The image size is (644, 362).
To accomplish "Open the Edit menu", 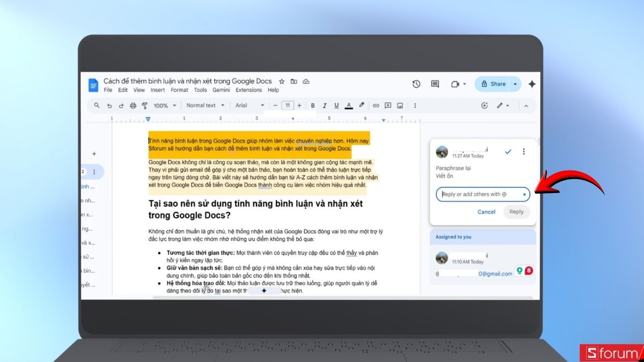I will (x=123, y=90).
